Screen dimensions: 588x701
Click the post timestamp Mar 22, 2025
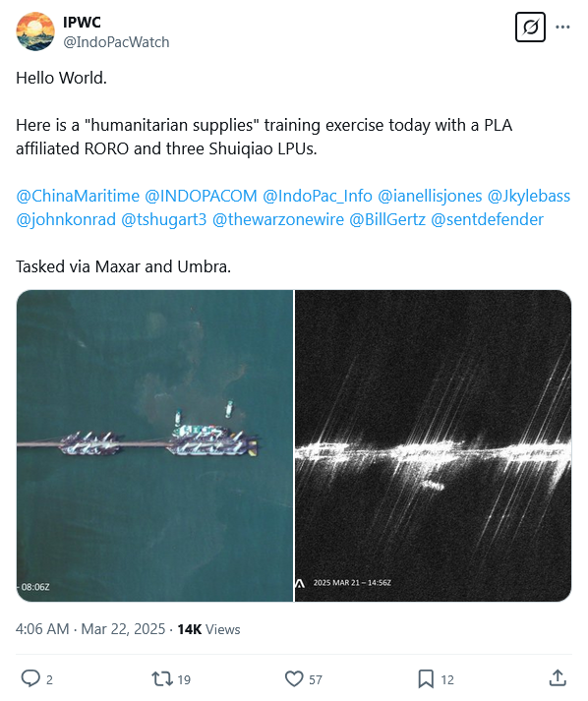123,629
